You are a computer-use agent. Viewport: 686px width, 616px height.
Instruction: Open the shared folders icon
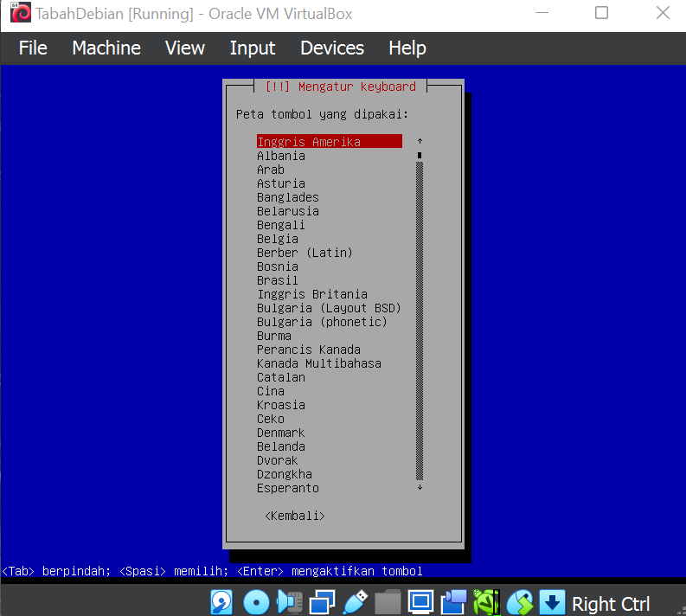(x=388, y=602)
